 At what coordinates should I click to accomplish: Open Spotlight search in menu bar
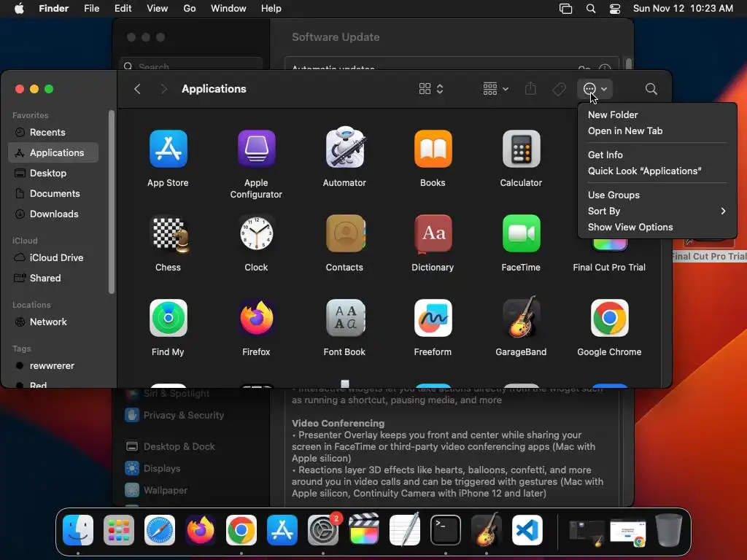point(591,9)
